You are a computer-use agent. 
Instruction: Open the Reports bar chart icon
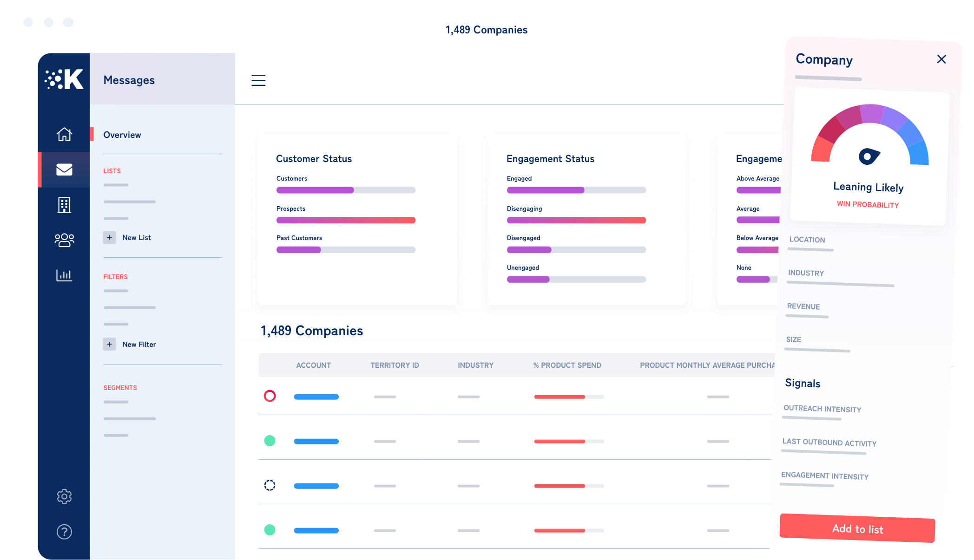click(x=64, y=275)
